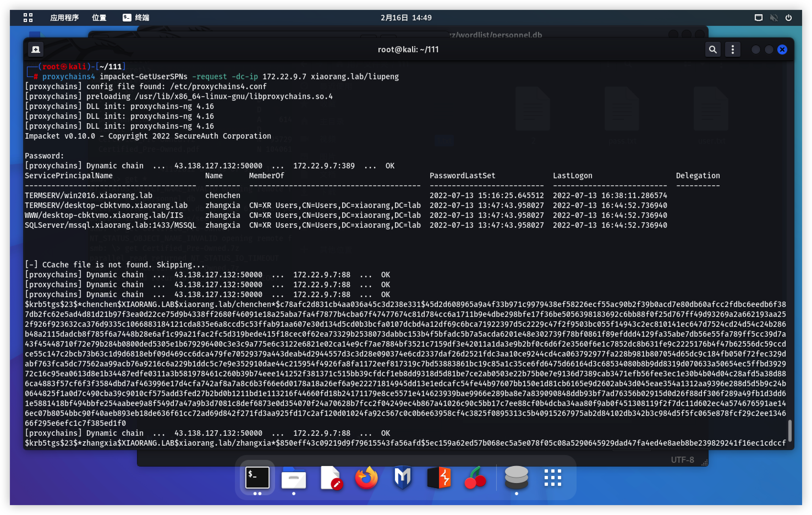
Task: Click the $krb5tgs$23$*zhangxia hash line
Action: pyautogui.click(x=405, y=443)
